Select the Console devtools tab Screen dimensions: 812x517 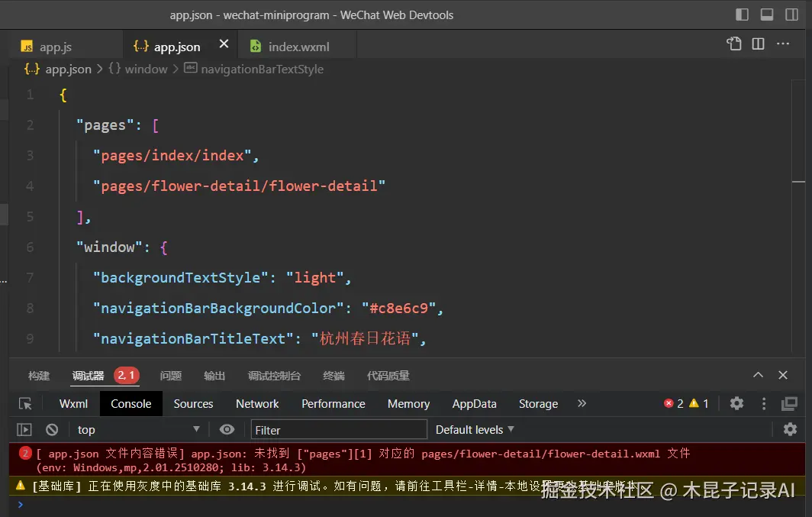[x=130, y=403]
